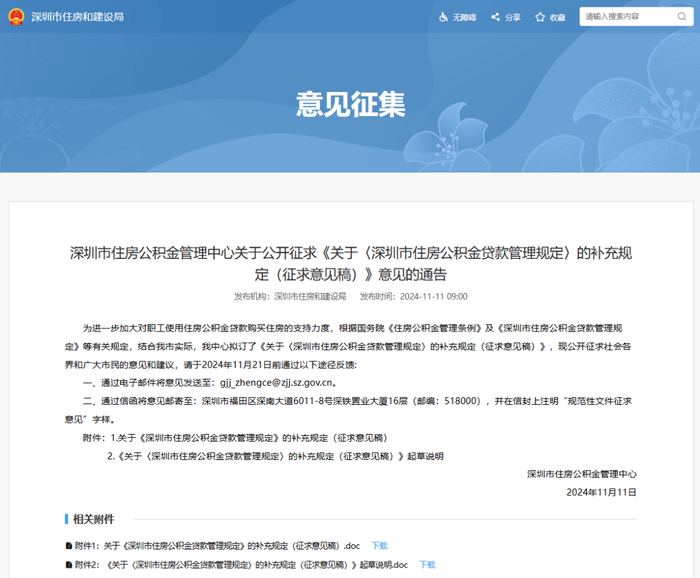The height and width of the screenshot is (578, 700).
Task: Open the 无障碍 accessibility link
Action: 464,17
